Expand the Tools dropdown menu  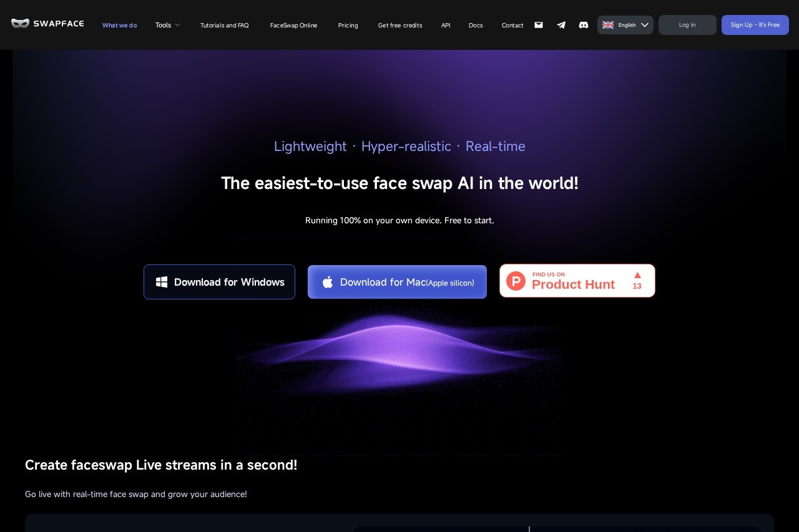(x=167, y=25)
